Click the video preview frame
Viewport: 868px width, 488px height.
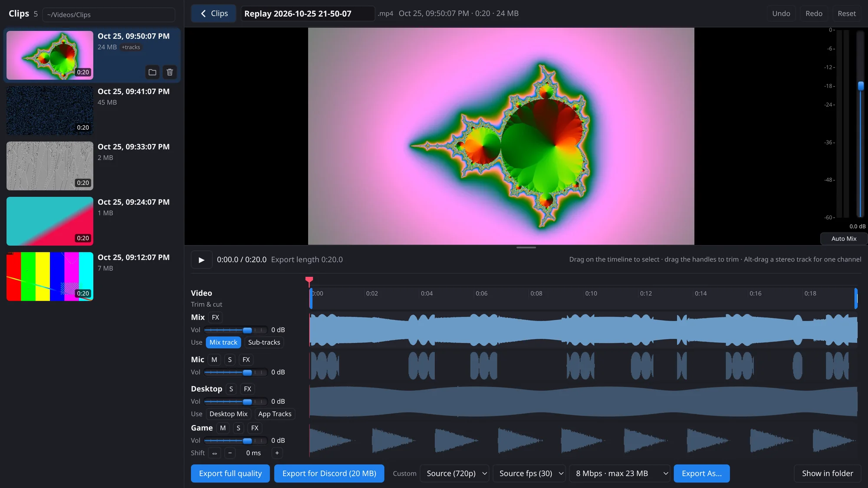(501, 136)
